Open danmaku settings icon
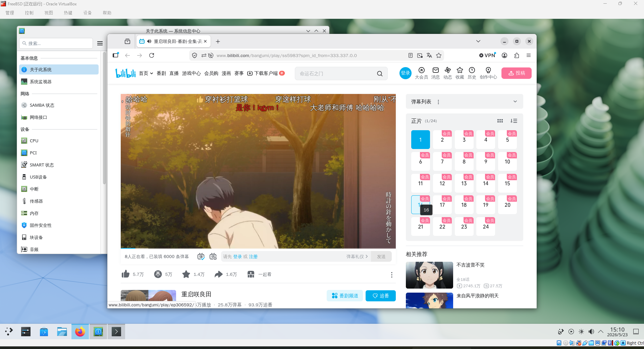 (213, 256)
